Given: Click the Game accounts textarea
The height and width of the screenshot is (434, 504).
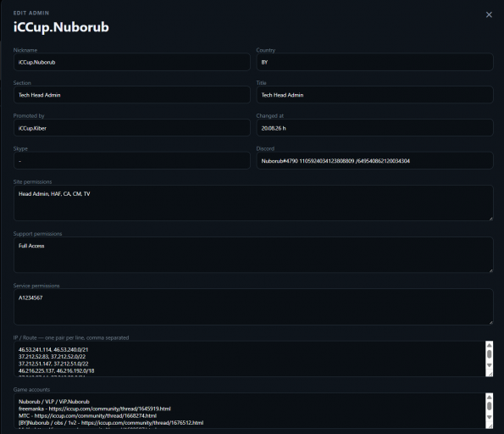Looking at the screenshot, I should 249,410.
